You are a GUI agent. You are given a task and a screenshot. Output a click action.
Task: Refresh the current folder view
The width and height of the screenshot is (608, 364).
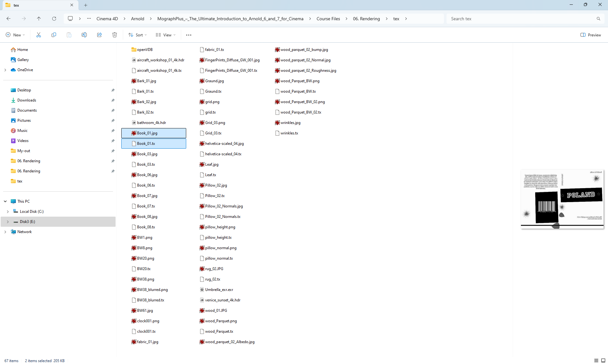(54, 19)
